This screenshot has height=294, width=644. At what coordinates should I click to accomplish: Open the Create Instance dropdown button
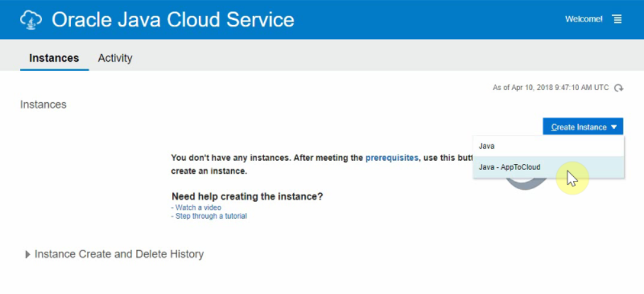583,127
